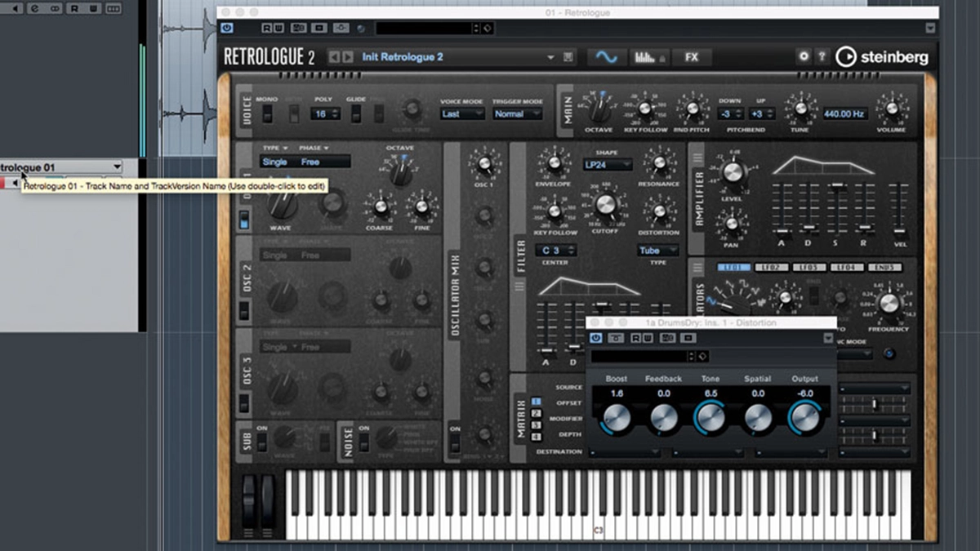Click the Modulators section hamburger icon
Image resolution: width=980 pixels, height=551 pixels.
tap(697, 269)
